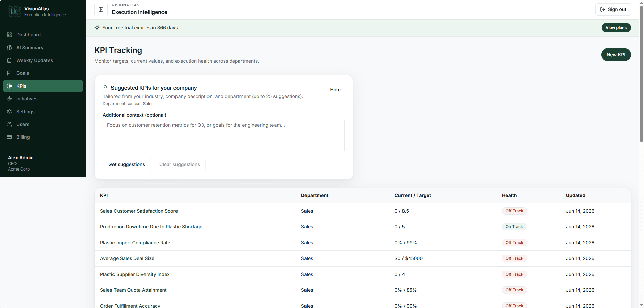
Task: Click Off Track badge for Average Sales Deal Size
Action: pyautogui.click(x=514, y=258)
